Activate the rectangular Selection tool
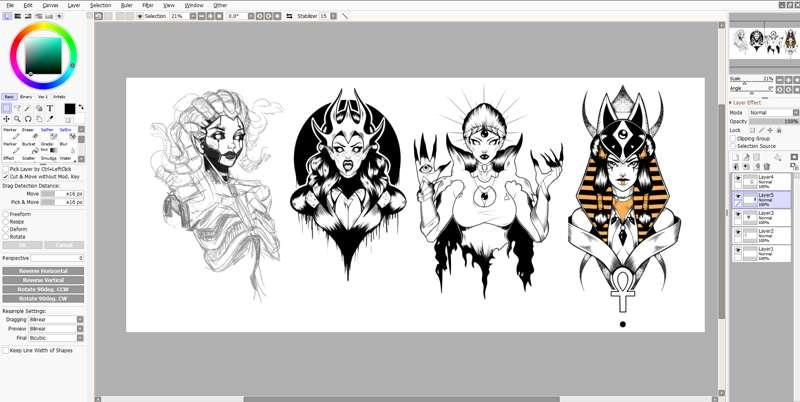Screen dimensions: 800x402 click(8, 108)
